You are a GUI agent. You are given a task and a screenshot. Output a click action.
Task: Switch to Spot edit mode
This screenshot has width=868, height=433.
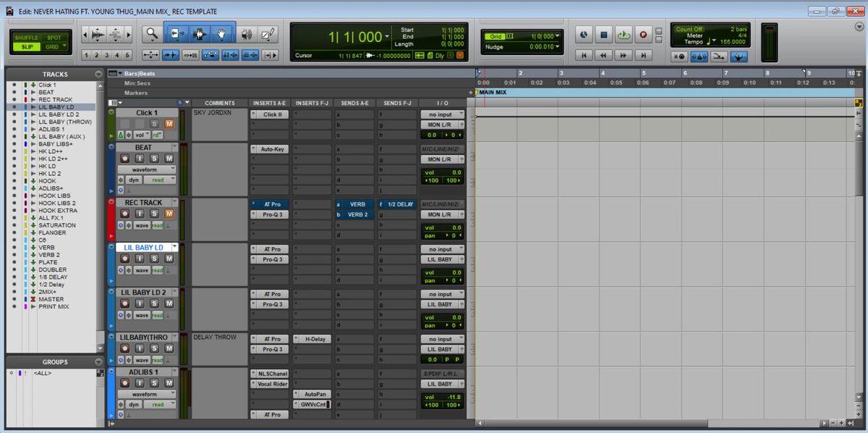click(x=54, y=37)
